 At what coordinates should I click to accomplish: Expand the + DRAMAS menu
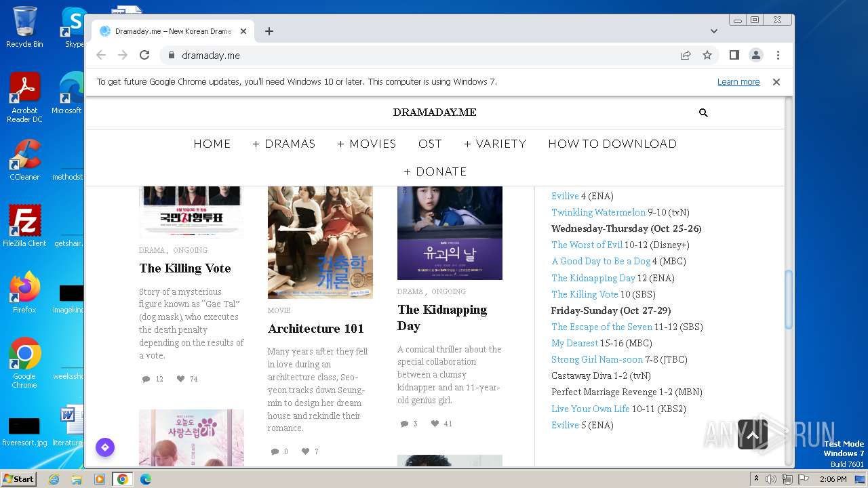[x=284, y=144]
